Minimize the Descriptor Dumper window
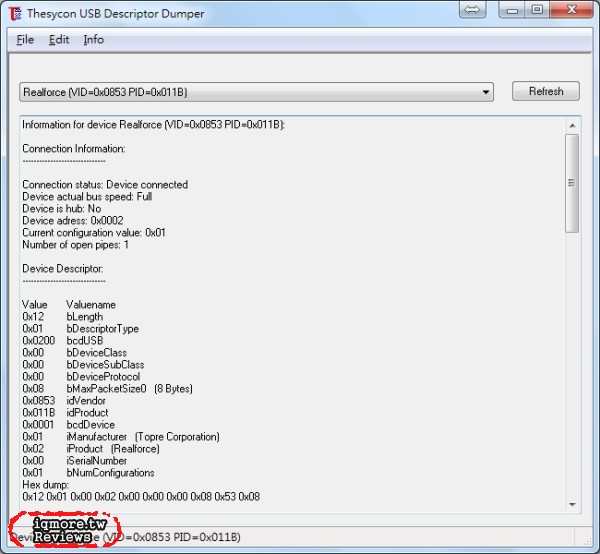 click(x=512, y=10)
